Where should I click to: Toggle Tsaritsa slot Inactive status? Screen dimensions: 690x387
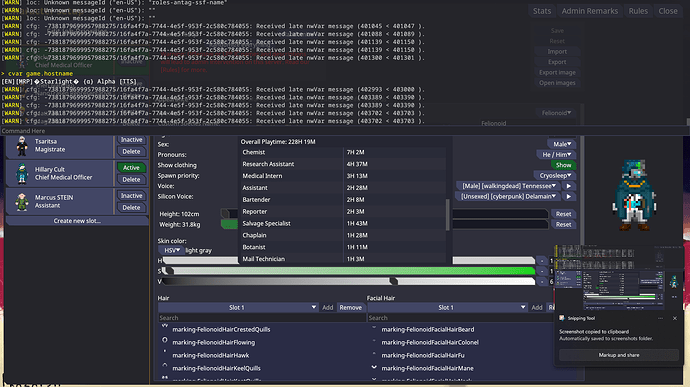[131, 140]
